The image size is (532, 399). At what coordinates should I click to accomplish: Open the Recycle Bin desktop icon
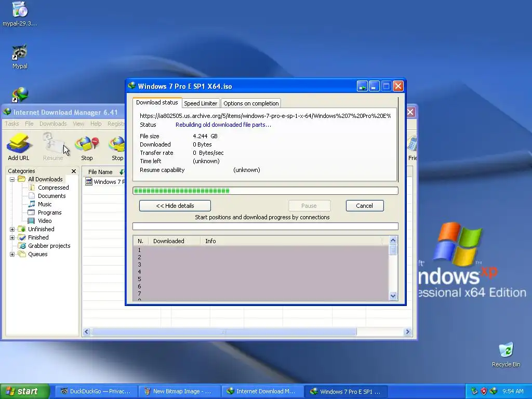pos(506,354)
